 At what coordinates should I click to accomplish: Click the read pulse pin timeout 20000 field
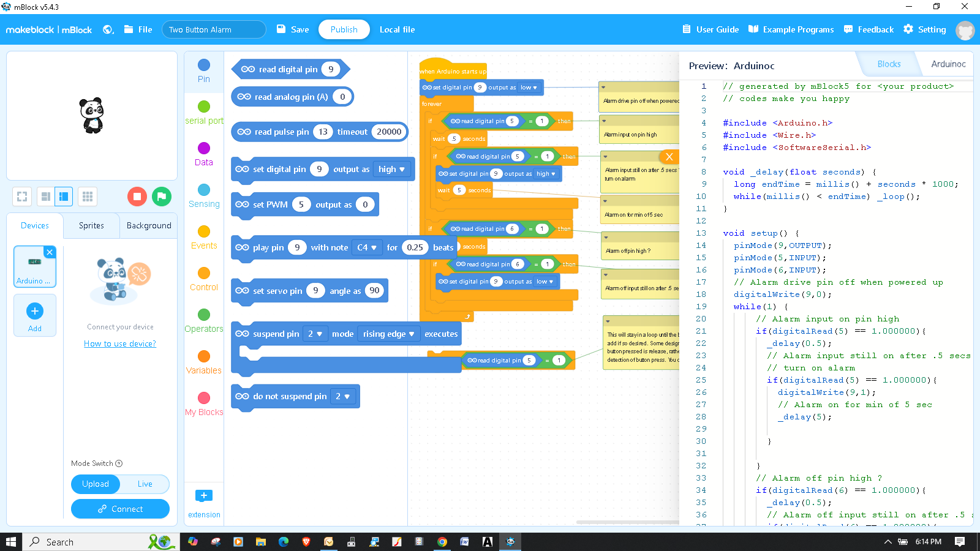(389, 132)
